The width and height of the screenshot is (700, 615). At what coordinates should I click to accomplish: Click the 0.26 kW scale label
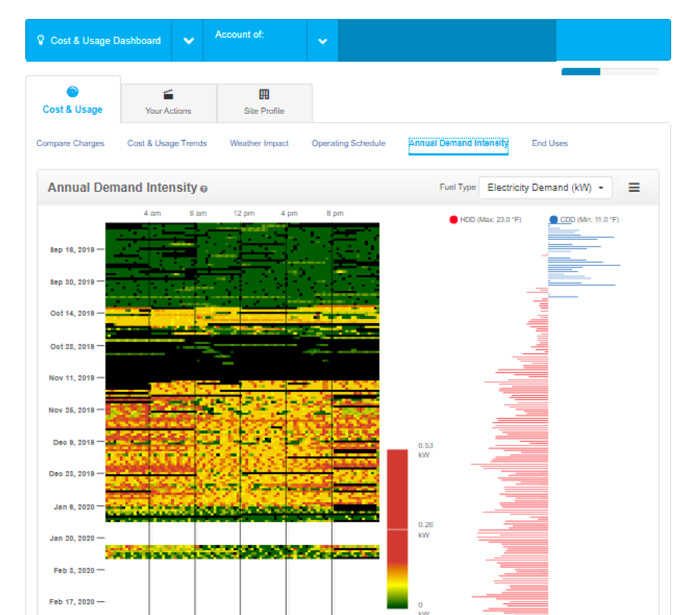[425, 529]
